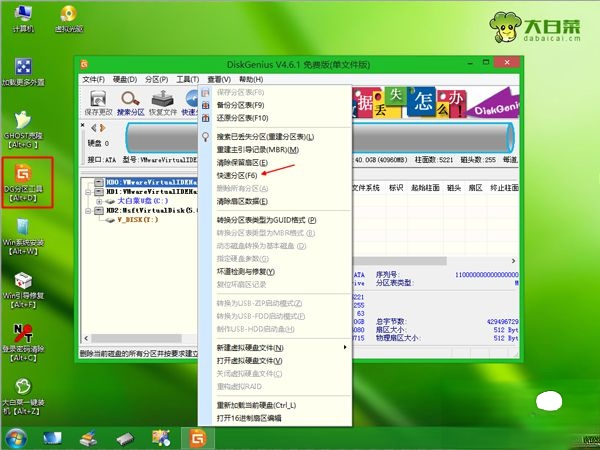
Task: Launch GHOST克隆 desktop shortcut
Action: click(x=23, y=130)
